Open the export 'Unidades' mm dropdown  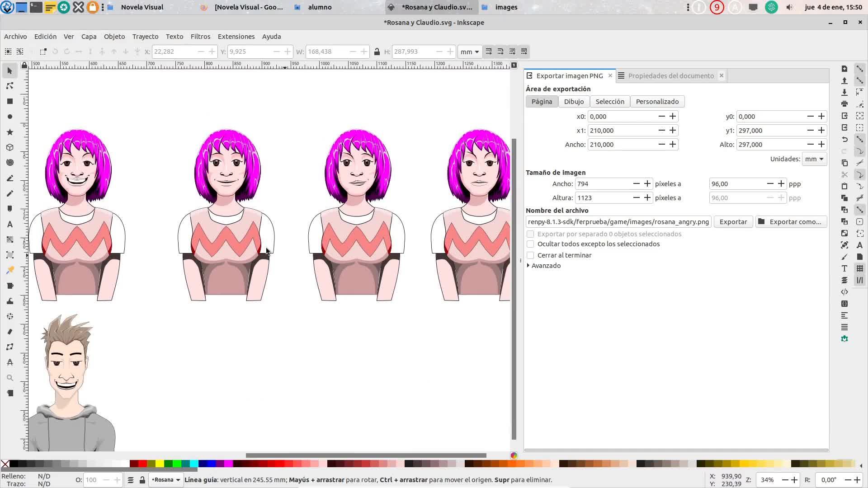coord(814,159)
